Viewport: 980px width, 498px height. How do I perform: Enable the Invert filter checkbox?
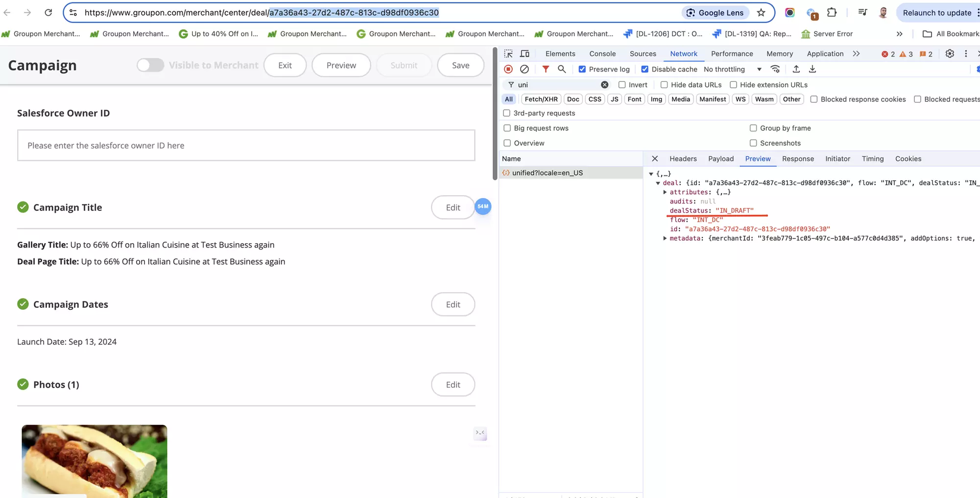[x=622, y=85]
